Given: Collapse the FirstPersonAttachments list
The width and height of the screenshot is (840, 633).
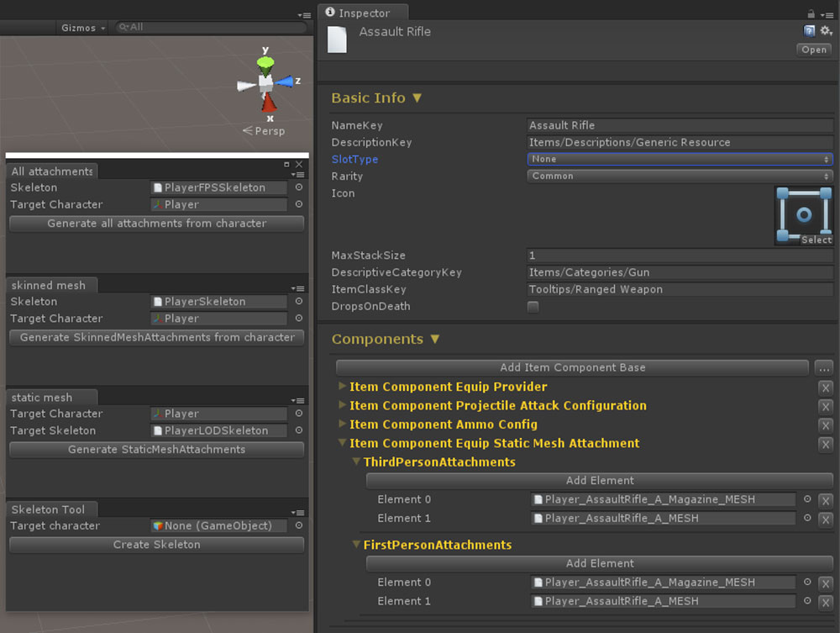Looking at the screenshot, I should point(356,545).
